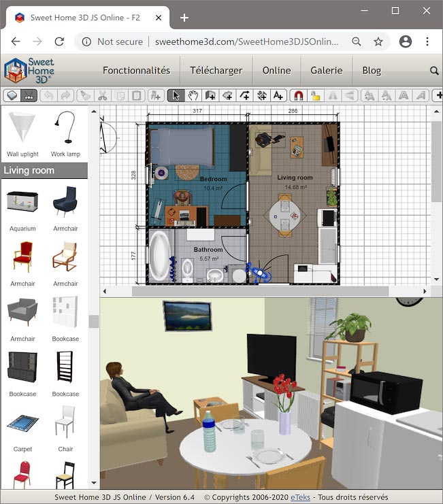Viewport: 443px width, 504px height.
Task: Click the browser Back arrow
Action: coord(16,41)
